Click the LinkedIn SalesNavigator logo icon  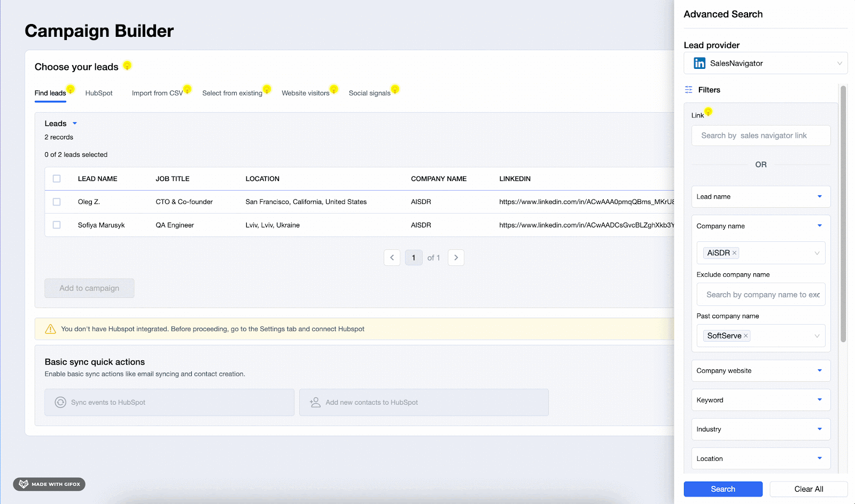[699, 63]
